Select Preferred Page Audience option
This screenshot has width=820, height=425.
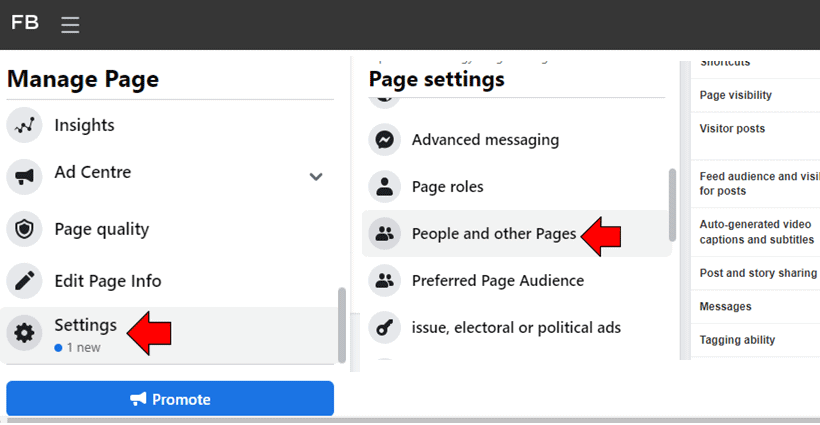point(497,281)
